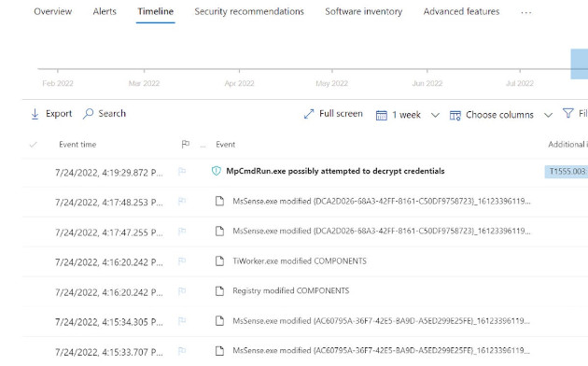Image resolution: width=588 pixels, height=366 pixels.
Task: Open the 1 week range dropdown
Action: coord(407,115)
